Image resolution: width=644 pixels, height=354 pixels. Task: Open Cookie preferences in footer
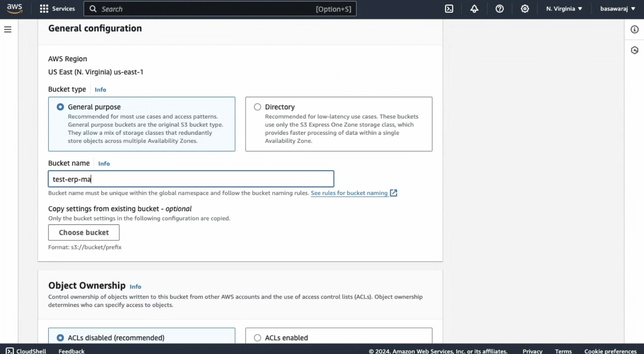pyautogui.click(x=610, y=351)
